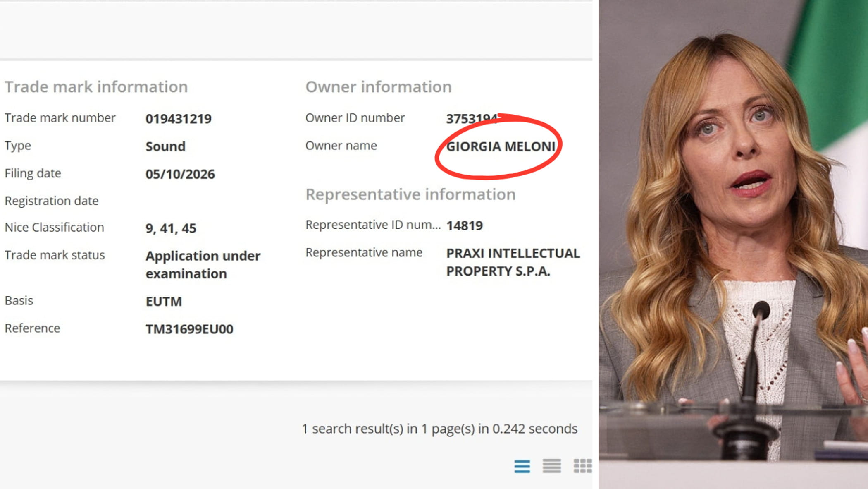Click the 'Trade mark status' label

tap(55, 255)
